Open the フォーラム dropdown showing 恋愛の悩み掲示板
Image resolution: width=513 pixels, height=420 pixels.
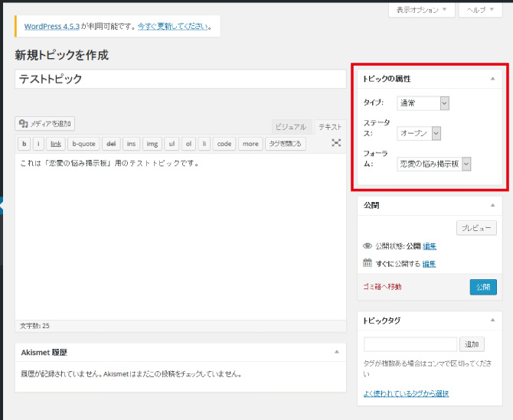click(434, 164)
